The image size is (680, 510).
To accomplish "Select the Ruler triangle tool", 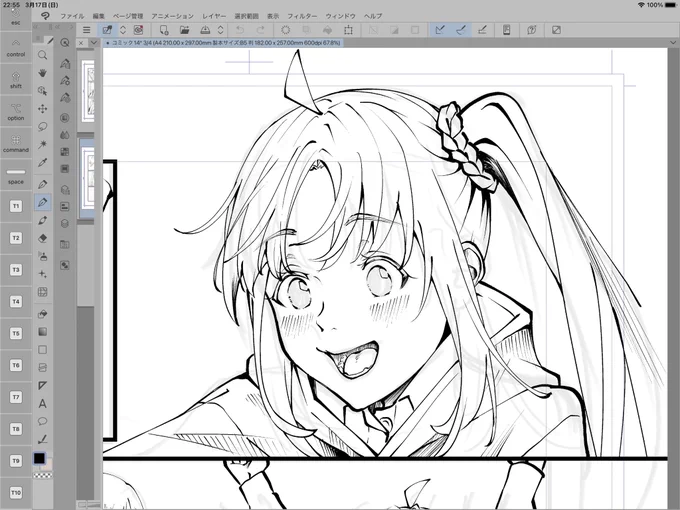I will [42, 385].
